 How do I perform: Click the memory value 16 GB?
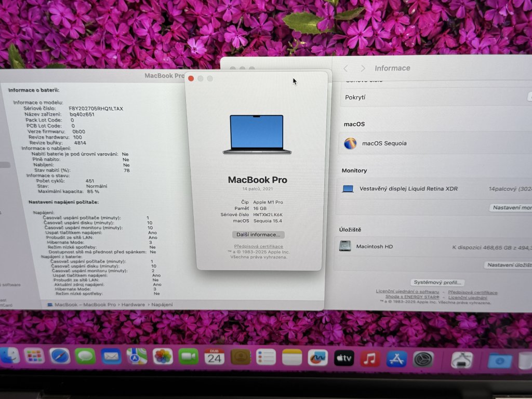[x=260, y=208]
